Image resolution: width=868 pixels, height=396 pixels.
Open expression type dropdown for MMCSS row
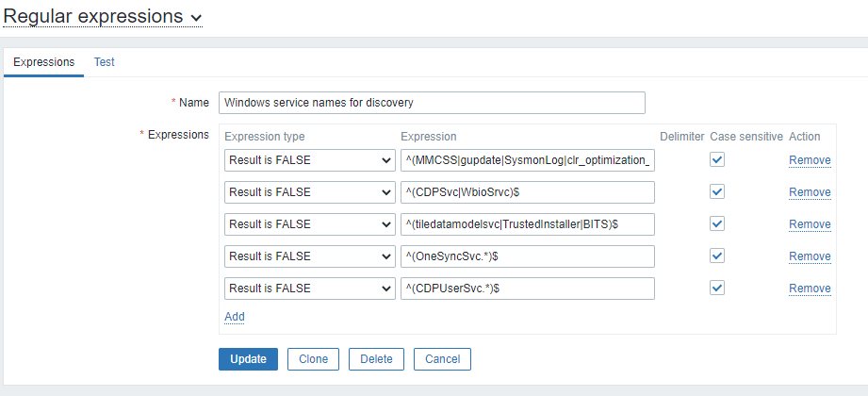tap(309, 160)
